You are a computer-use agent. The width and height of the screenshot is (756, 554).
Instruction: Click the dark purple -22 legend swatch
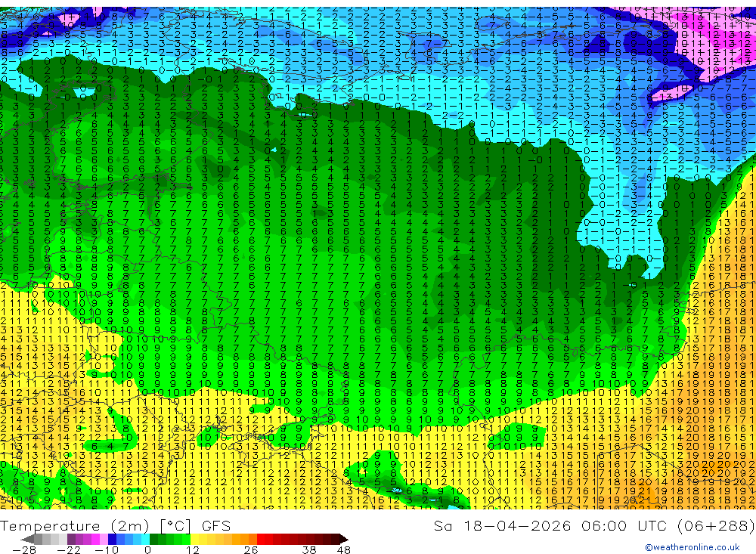(71, 539)
